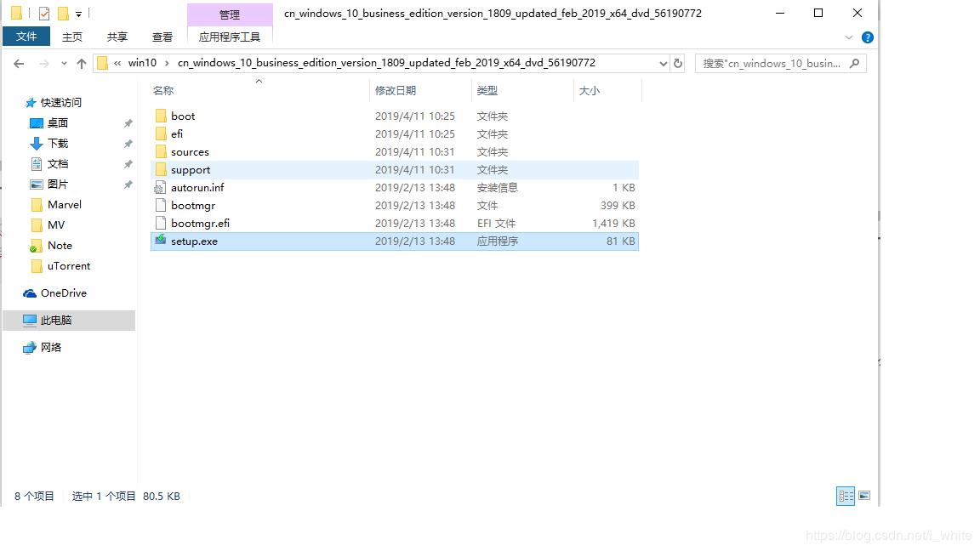Go up one folder level arrow
The image size is (980, 551).
pos(82,63)
